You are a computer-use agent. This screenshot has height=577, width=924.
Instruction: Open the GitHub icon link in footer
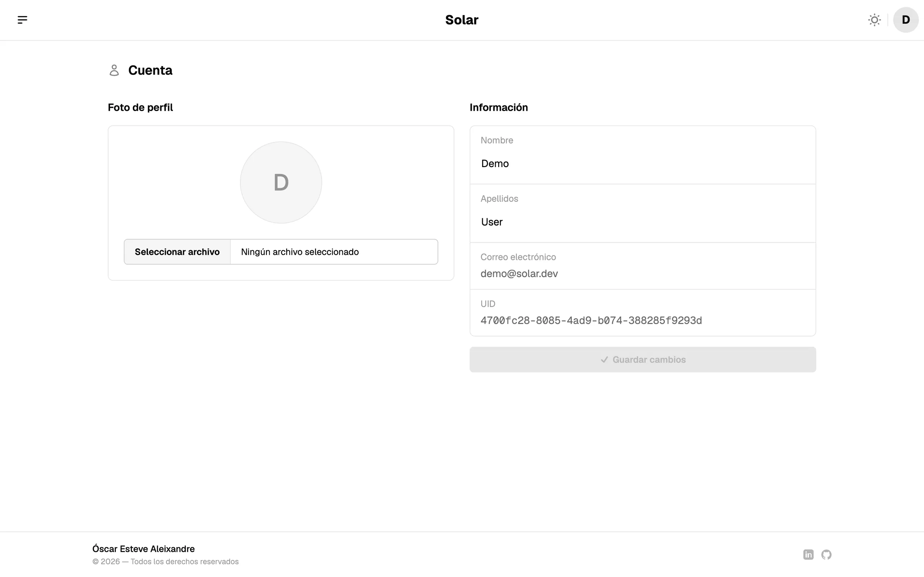(x=826, y=555)
